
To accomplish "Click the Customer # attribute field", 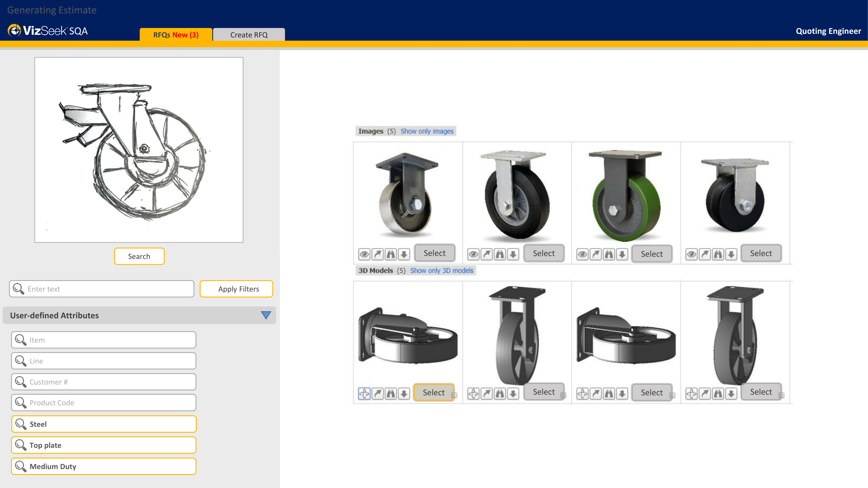I will coord(104,382).
